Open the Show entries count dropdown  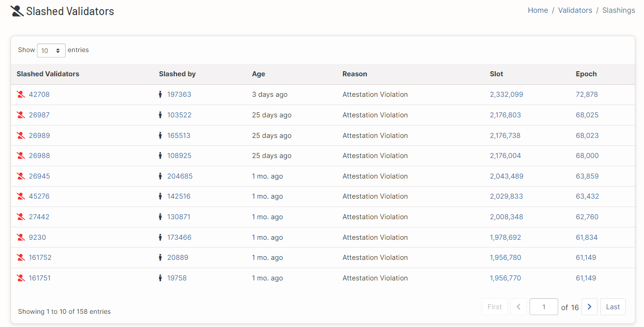pos(51,51)
